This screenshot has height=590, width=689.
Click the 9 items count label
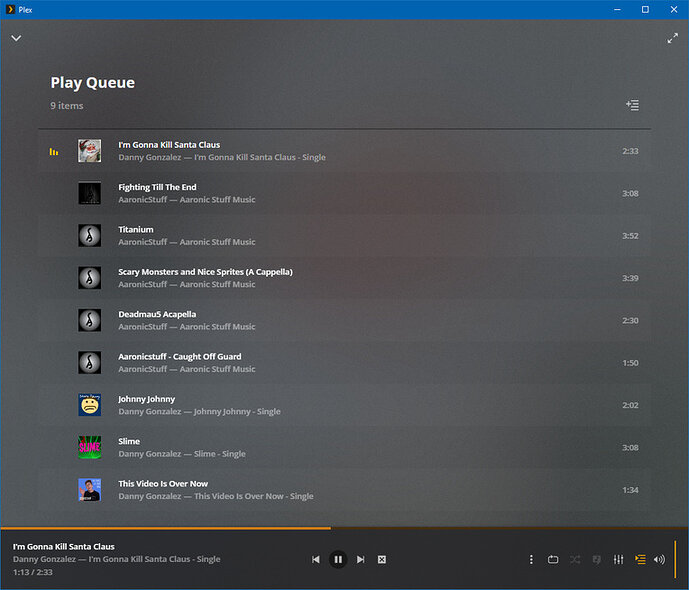click(x=67, y=106)
